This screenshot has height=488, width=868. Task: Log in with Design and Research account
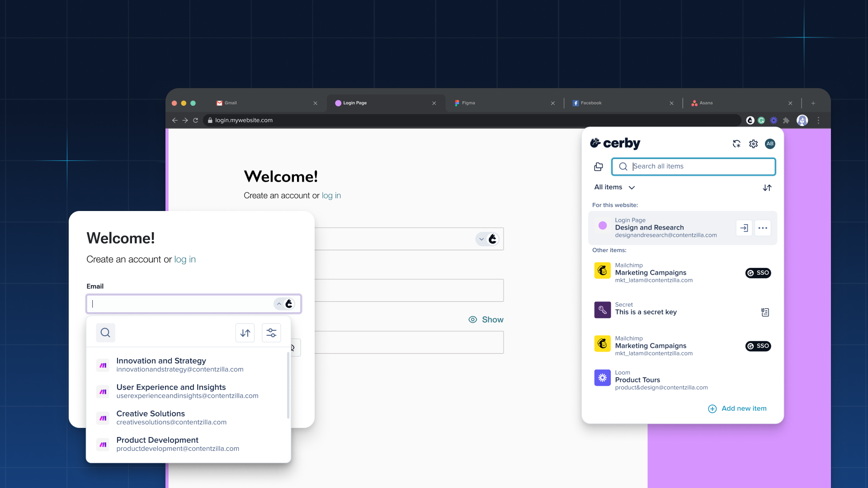pos(744,228)
